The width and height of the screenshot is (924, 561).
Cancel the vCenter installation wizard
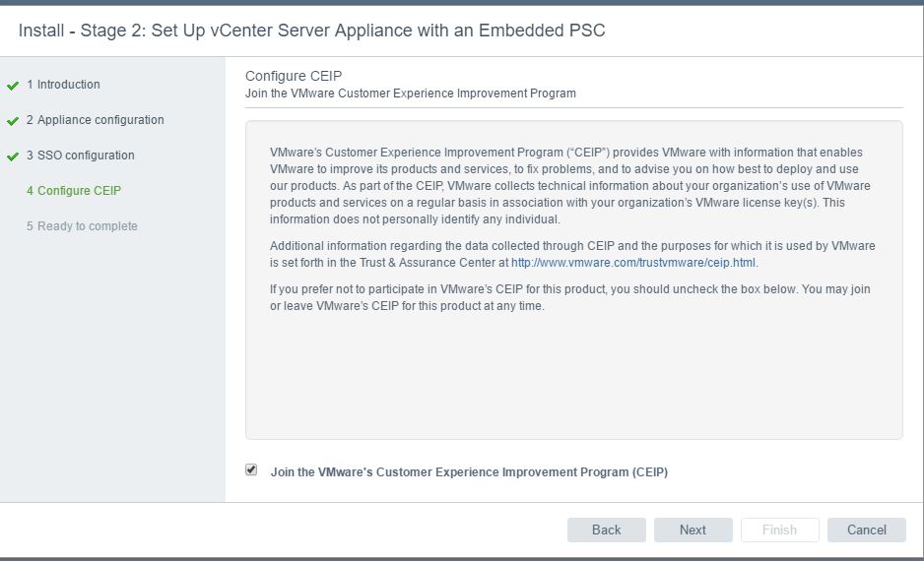pyautogui.click(x=866, y=530)
